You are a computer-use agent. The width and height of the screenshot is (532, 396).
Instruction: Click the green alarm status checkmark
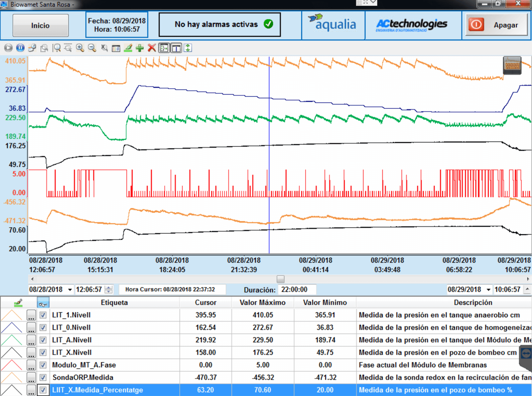268,24
